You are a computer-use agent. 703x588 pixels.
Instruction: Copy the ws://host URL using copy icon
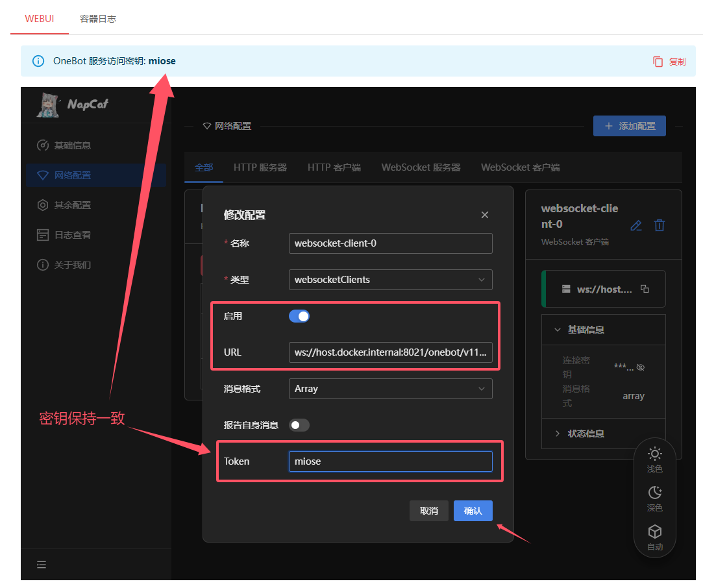tap(645, 289)
